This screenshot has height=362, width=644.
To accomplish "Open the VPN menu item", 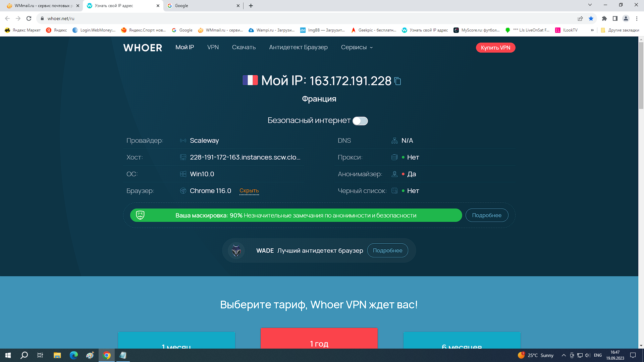I will 213,47.
